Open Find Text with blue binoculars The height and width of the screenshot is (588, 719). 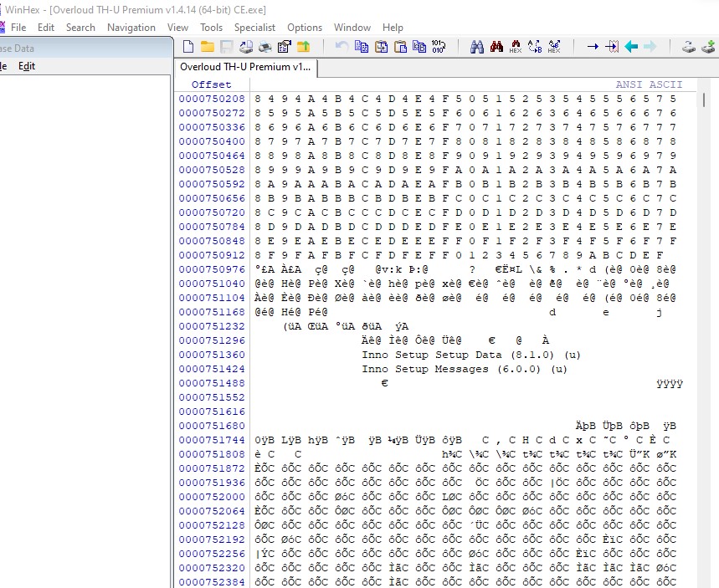(x=477, y=47)
